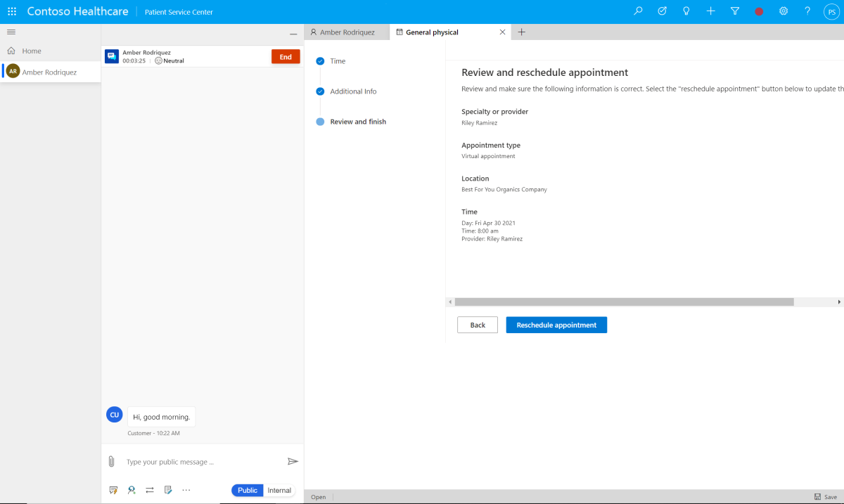Click the Virtual appointment value

(488, 156)
